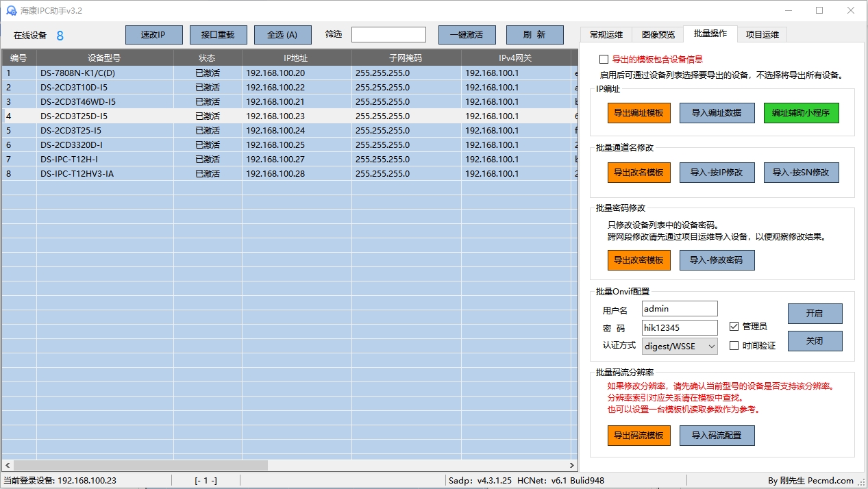Sort by 子网掩码 column header
868x489 pixels.
point(406,58)
